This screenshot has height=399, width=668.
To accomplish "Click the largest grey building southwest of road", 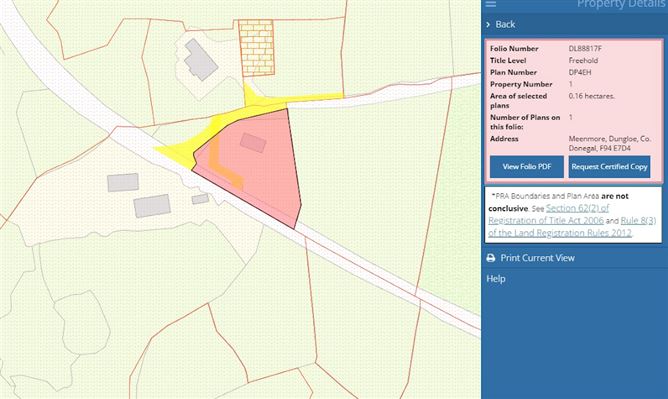I will click(152, 206).
